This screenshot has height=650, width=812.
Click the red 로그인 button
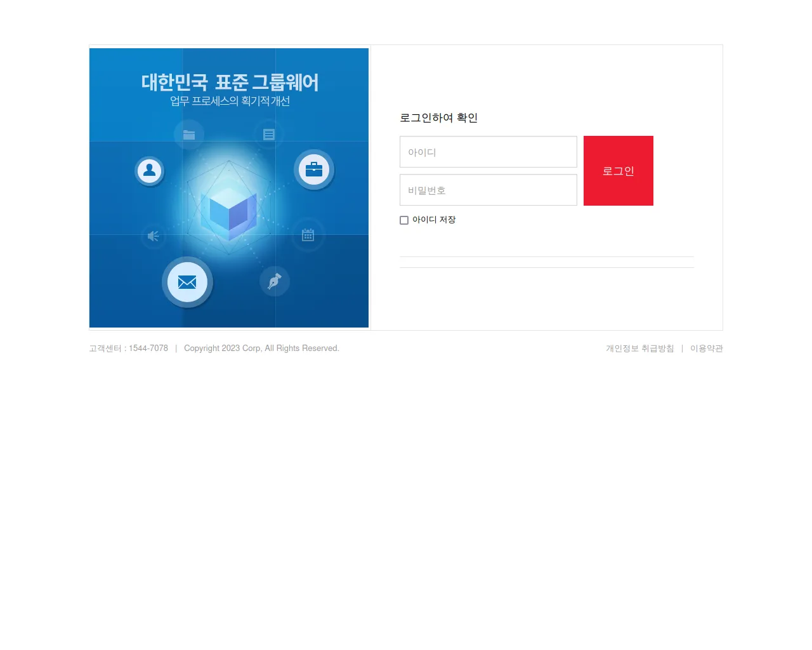tap(619, 171)
